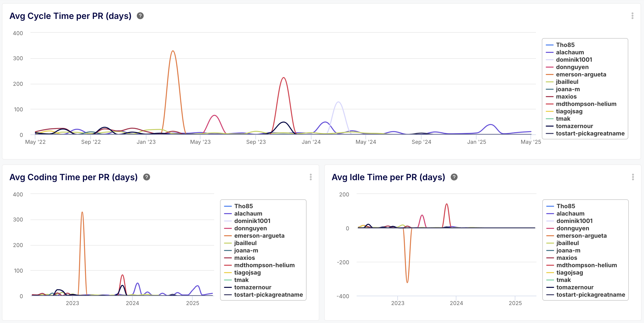The height and width of the screenshot is (323, 644).
Task: Toggle maxios series in Idle Time legend
Action: [x=566, y=258]
